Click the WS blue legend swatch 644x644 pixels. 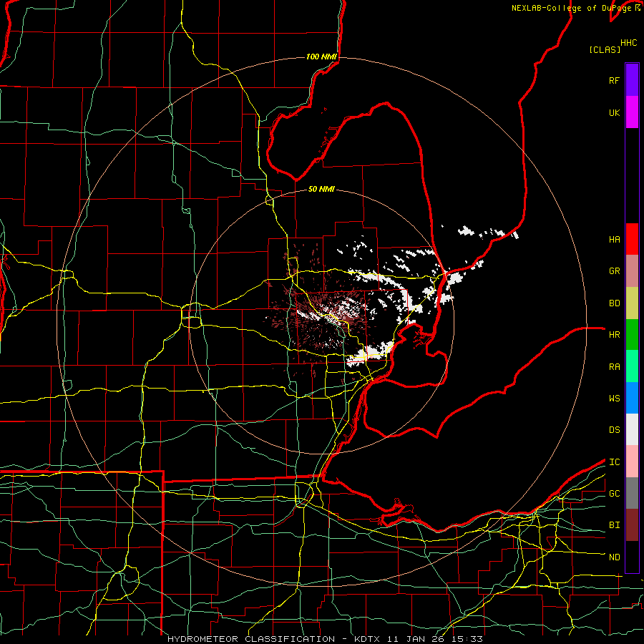(632, 398)
